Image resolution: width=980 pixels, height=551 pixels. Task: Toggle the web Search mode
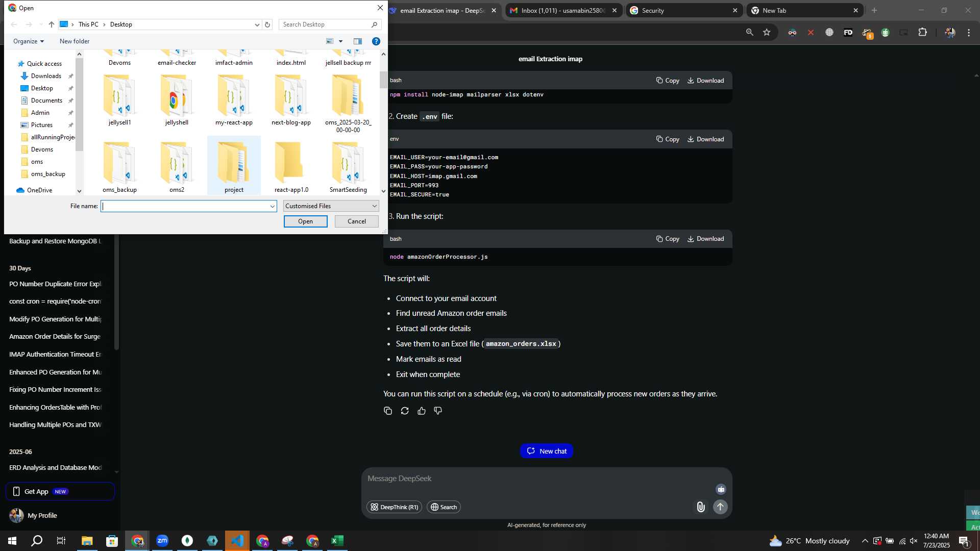tap(444, 507)
